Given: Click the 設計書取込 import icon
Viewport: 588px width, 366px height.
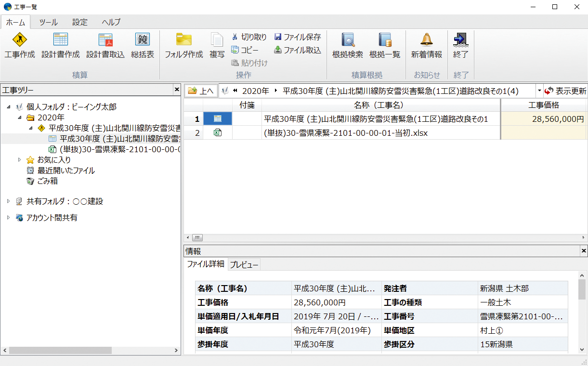Looking at the screenshot, I should point(105,39).
